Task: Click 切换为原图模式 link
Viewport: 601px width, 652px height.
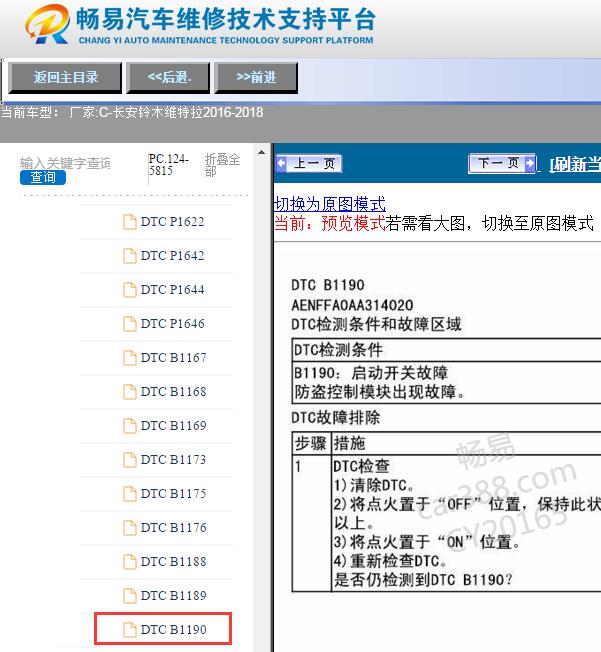Action: (329, 204)
